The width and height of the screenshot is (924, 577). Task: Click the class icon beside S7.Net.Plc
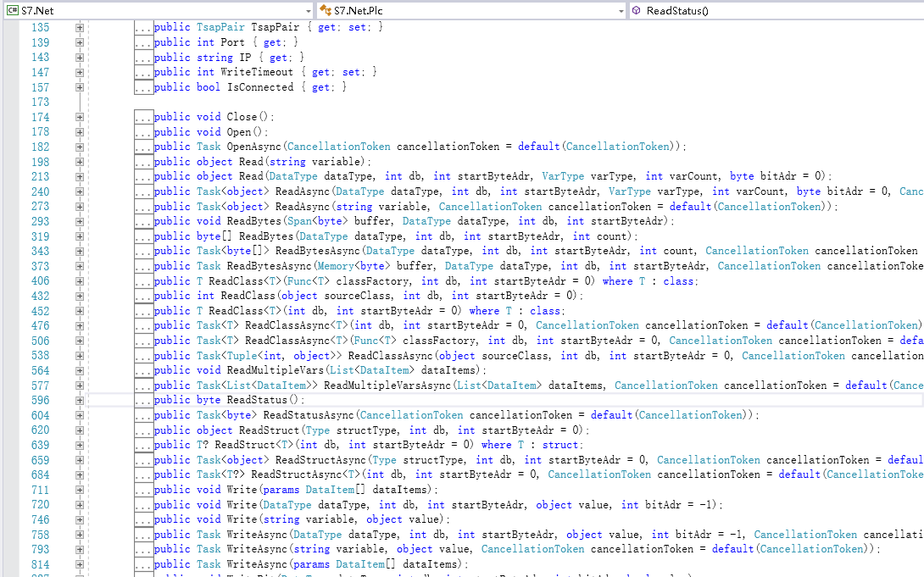click(326, 11)
